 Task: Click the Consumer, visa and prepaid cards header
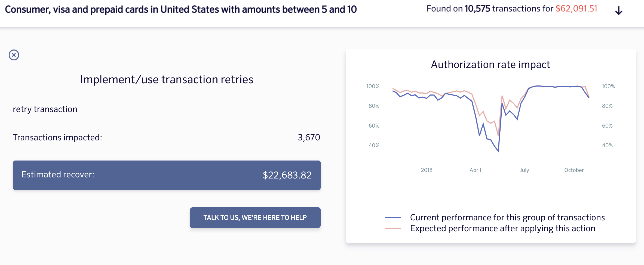(181, 10)
